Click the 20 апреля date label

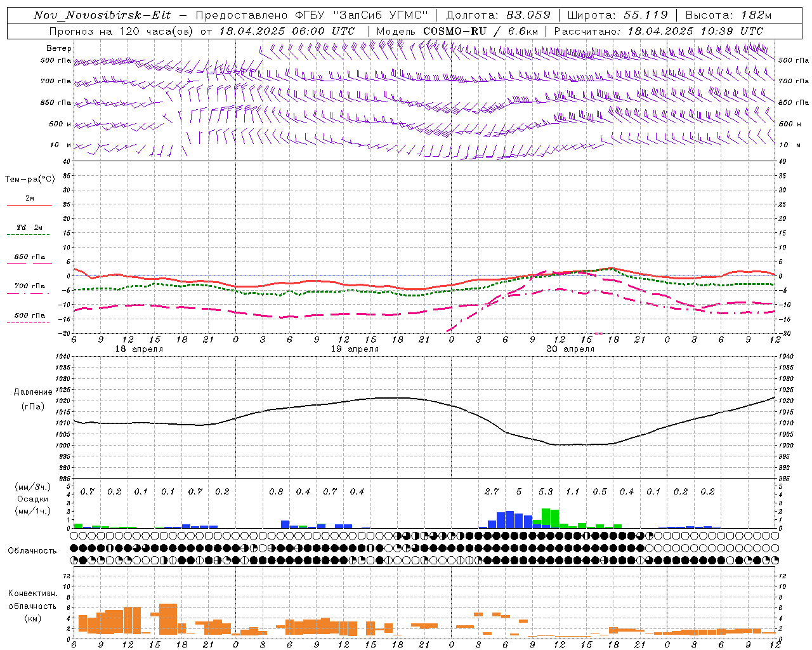570,349
